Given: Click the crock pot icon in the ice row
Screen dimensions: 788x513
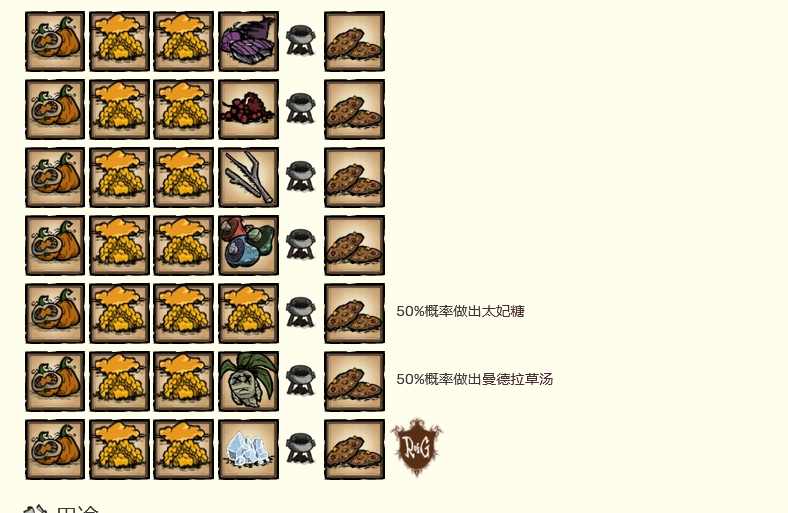Looking at the screenshot, I should tap(301, 449).
